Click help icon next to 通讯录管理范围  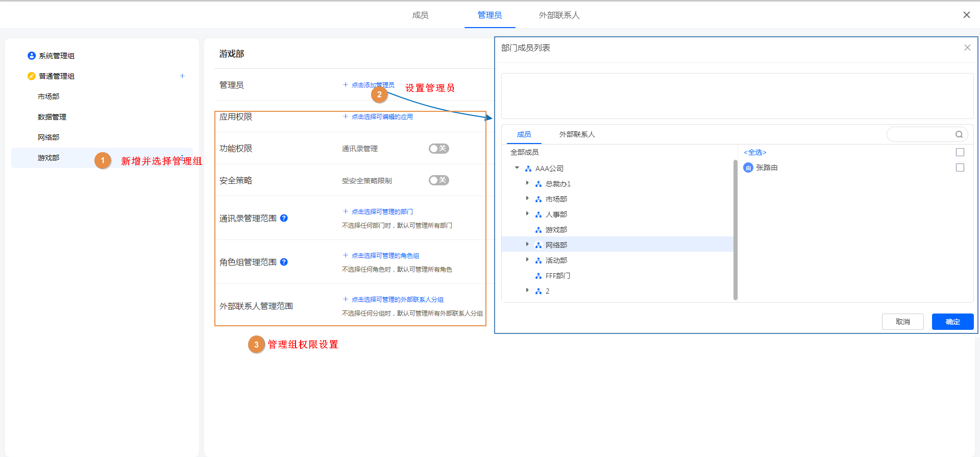pos(284,218)
